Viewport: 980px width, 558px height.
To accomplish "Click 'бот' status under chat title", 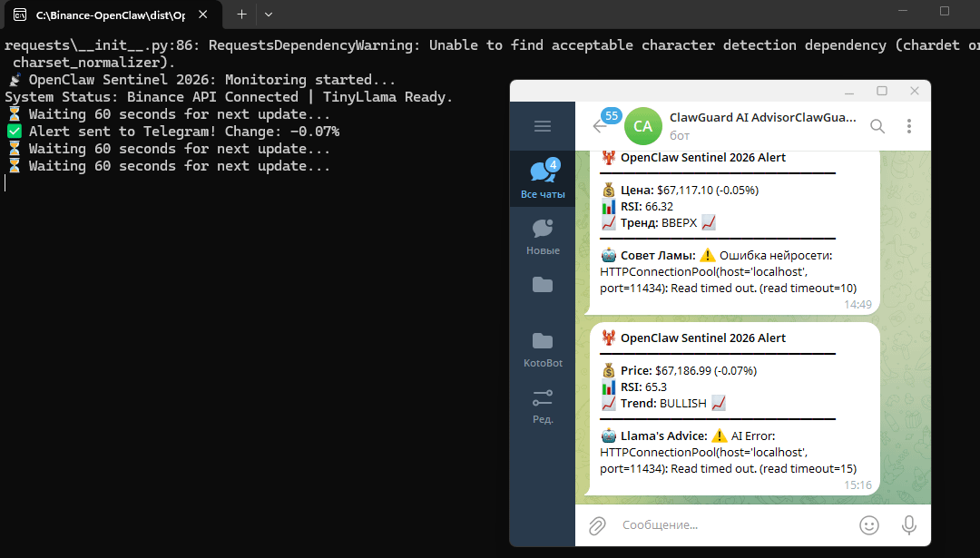I will 680,135.
